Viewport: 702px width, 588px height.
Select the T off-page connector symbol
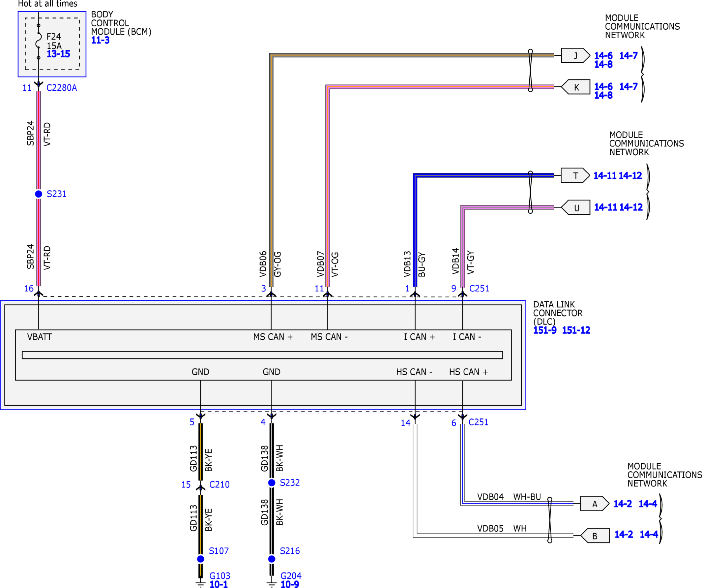(x=575, y=175)
